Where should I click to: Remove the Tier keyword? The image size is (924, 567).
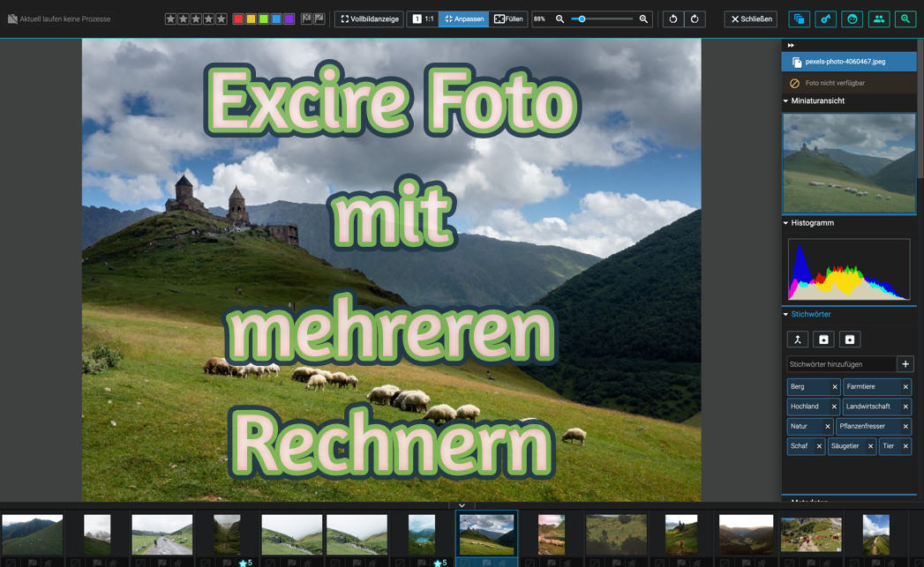905,446
